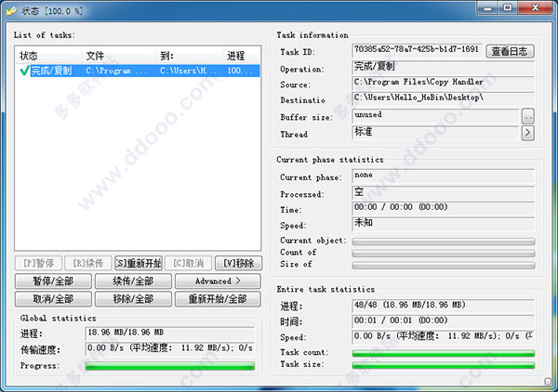Viewport: 558px width, 392px height.
Task: Click [R]续传 resume button
Action: coord(88,263)
